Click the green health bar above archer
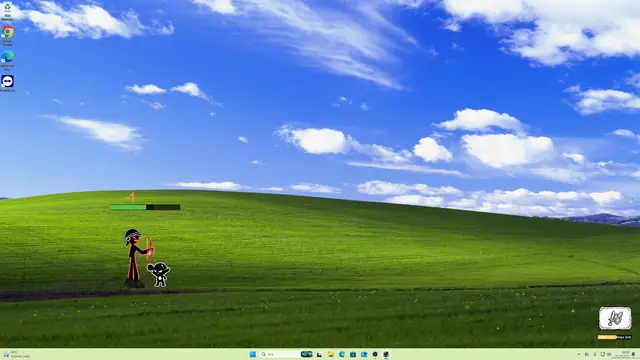The image size is (640, 360). point(145,207)
